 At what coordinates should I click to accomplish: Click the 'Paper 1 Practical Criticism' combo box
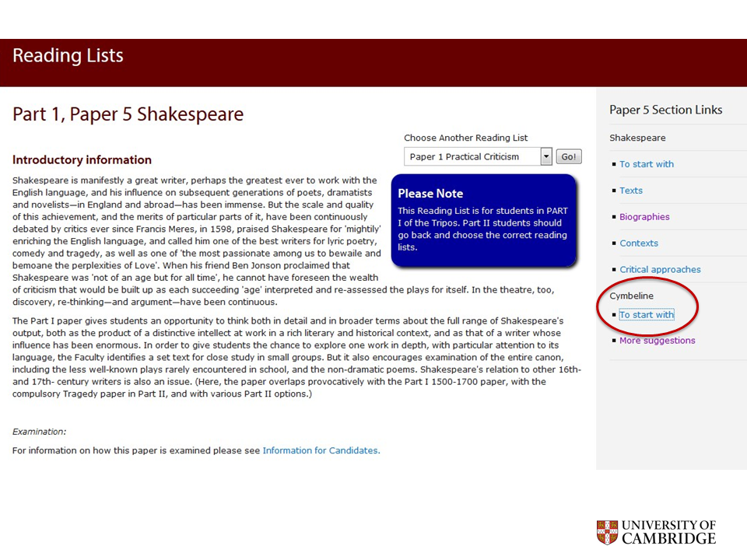click(x=472, y=157)
